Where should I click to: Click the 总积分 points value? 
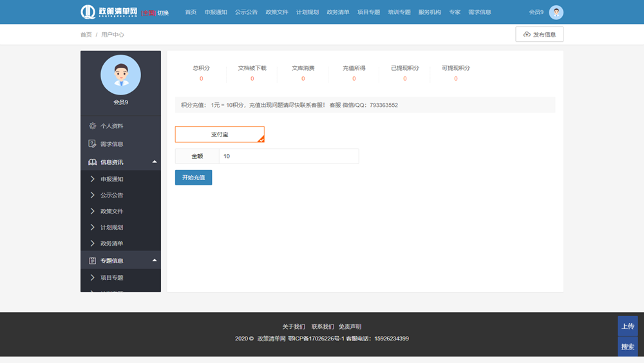pos(201,79)
